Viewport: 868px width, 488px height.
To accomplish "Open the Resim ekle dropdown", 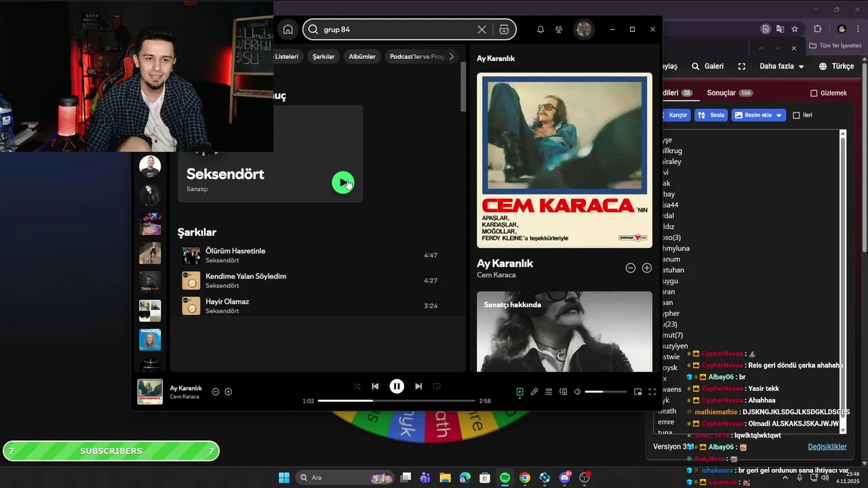I will click(x=758, y=115).
